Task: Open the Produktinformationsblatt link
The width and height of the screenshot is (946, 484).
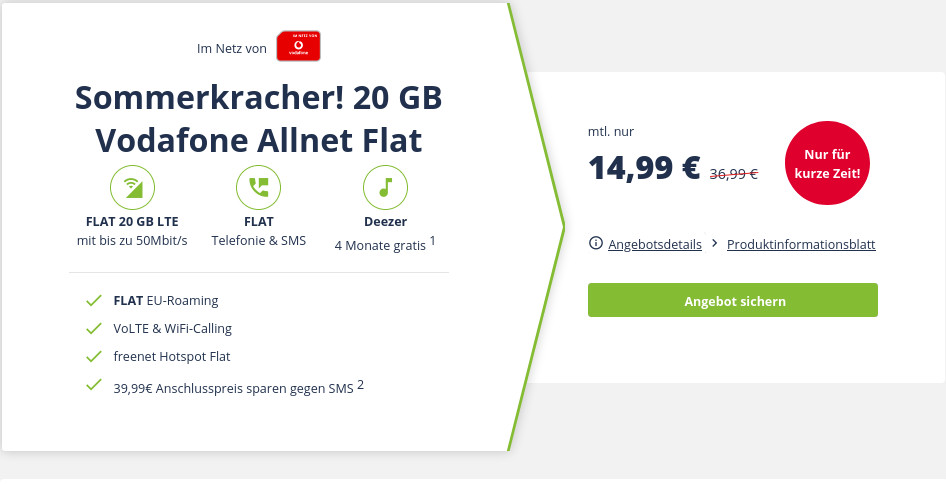Action: tap(801, 244)
